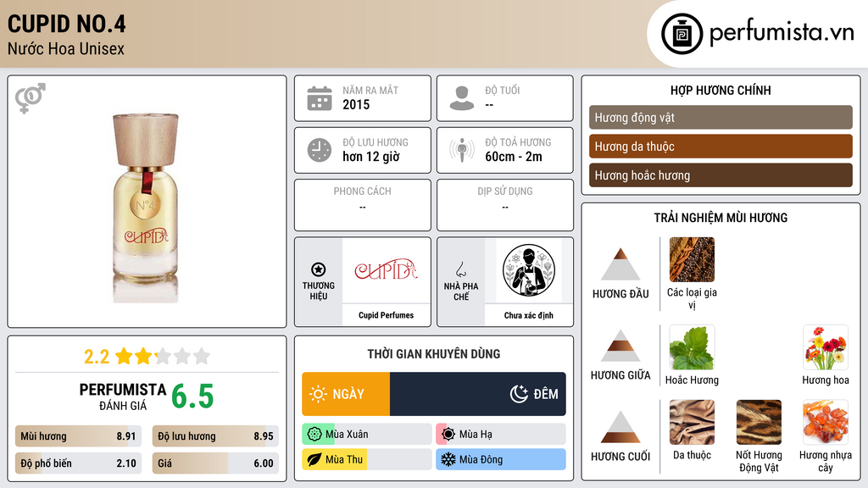Click the Hương da thuộc accord bar

tap(721, 147)
